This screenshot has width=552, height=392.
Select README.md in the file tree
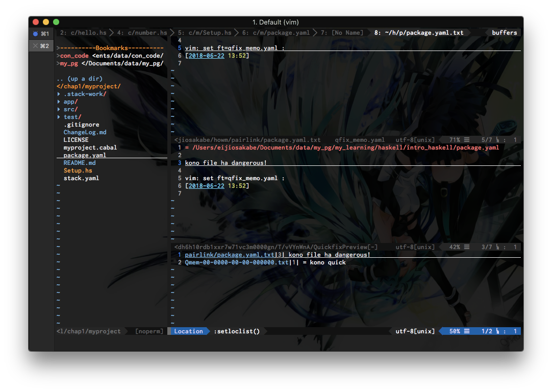point(79,163)
